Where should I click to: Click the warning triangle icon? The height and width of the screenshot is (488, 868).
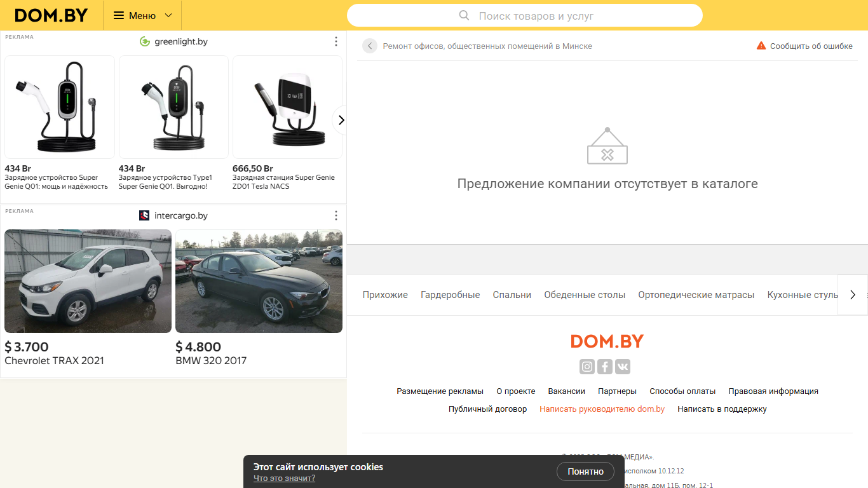coord(761,46)
